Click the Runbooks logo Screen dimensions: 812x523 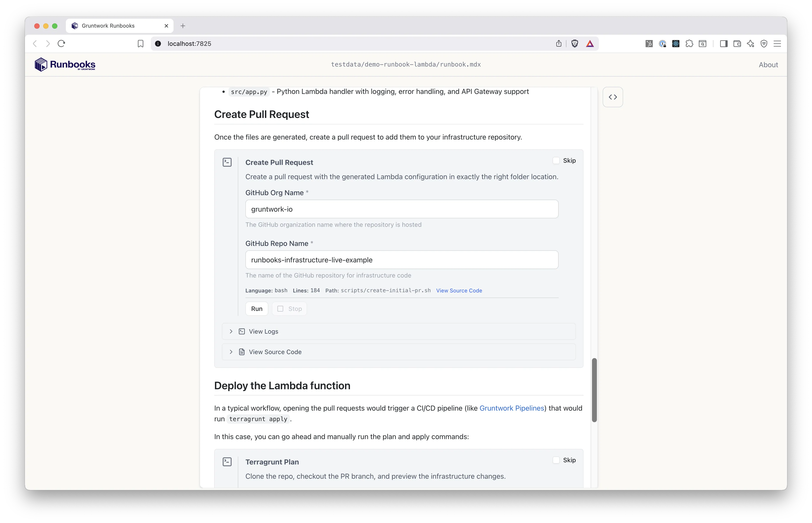[x=65, y=65]
